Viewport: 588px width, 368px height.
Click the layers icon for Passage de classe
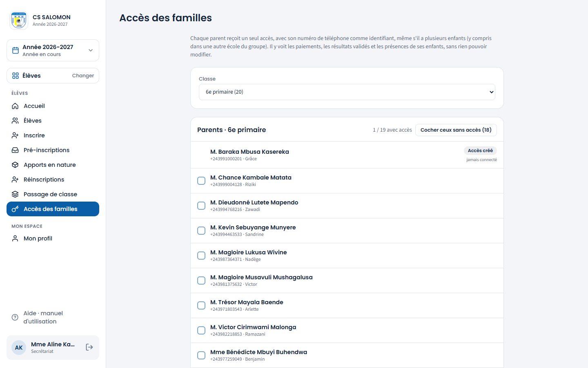[x=15, y=194]
